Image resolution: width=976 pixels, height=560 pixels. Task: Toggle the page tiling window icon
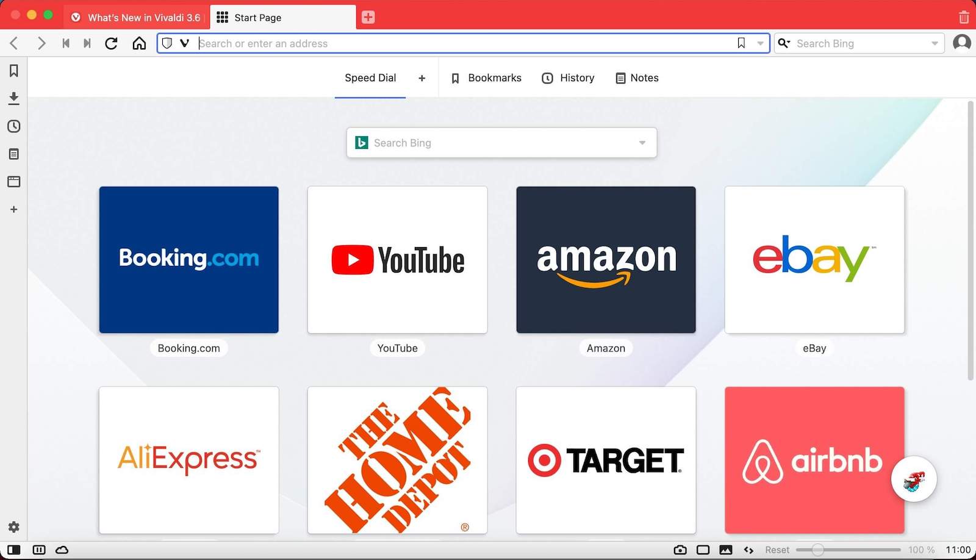703,550
